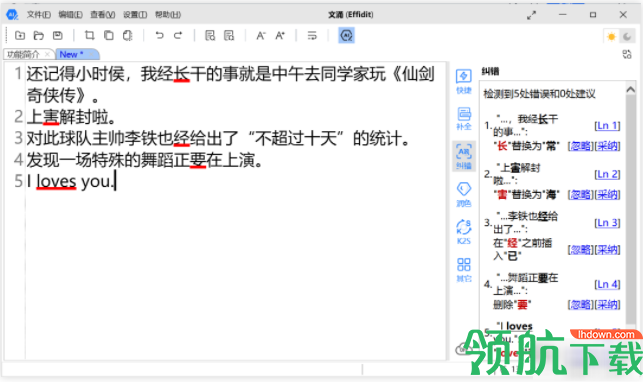The width and height of the screenshot is (643, 382).
Task: Switch to the 功能简介 tab
Action: (x=24, y=54)
